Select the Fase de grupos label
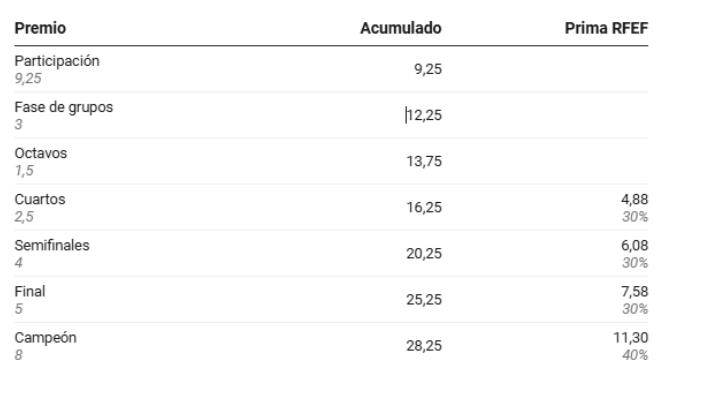 pos(63,107)
